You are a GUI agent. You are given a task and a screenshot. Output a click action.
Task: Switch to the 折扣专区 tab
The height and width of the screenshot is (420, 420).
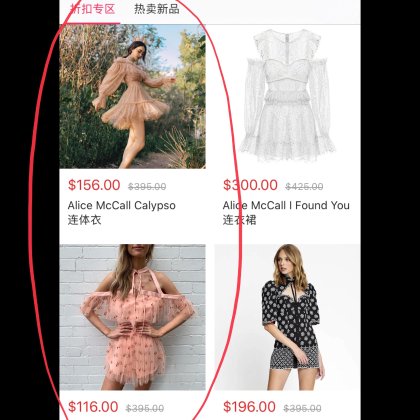[93, 9]
